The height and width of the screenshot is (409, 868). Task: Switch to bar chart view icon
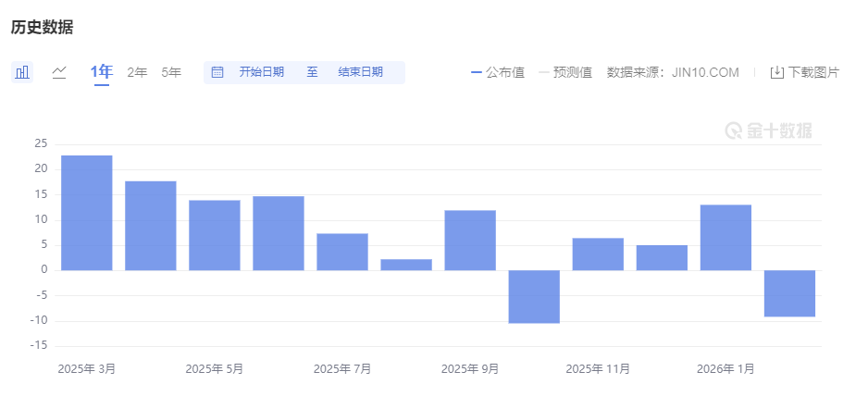click(22, 72)
